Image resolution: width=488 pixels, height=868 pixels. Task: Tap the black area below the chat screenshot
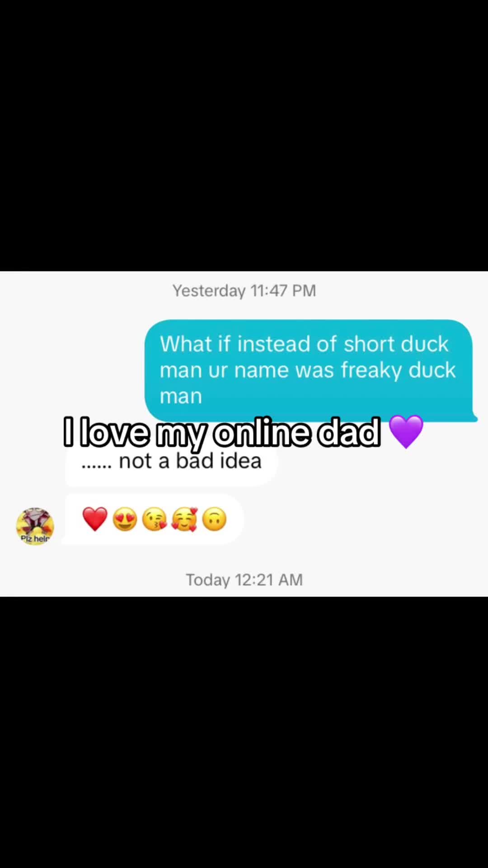coord(244,732)
